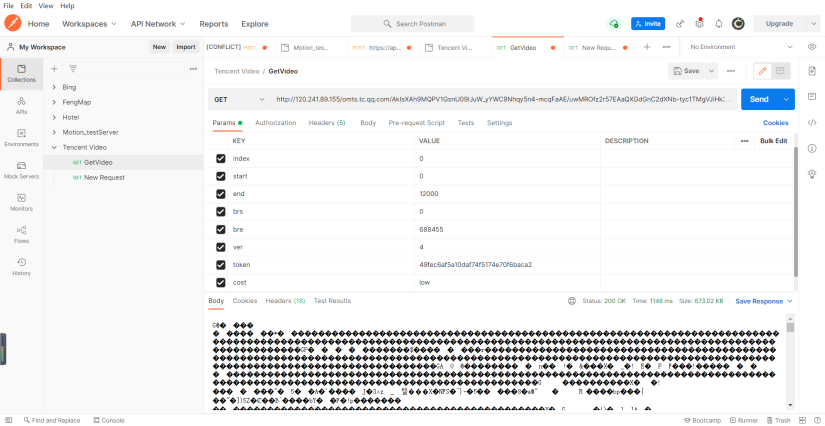Open the user avatar menu
This screenshot has width=825, height=426.
738,24
